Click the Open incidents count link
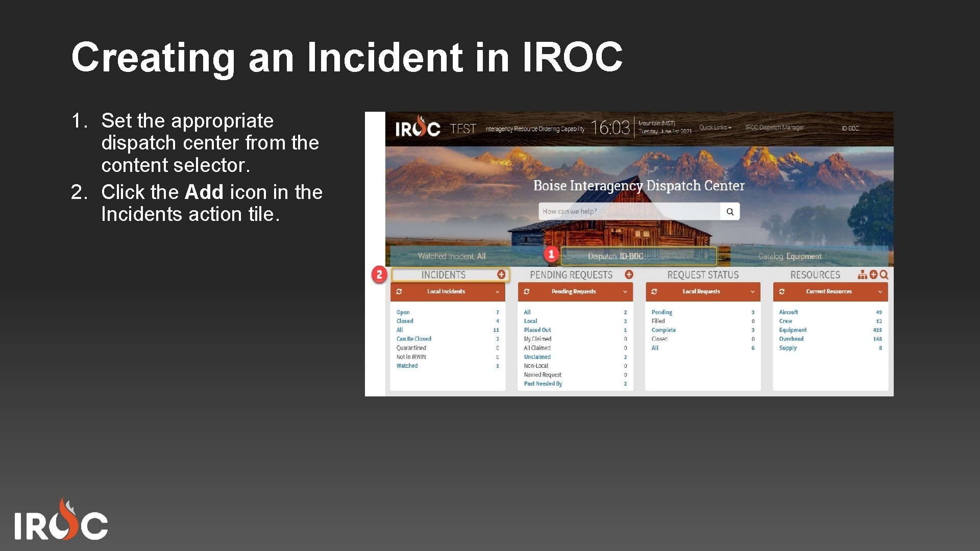980x551 pixels. (403, 312)
